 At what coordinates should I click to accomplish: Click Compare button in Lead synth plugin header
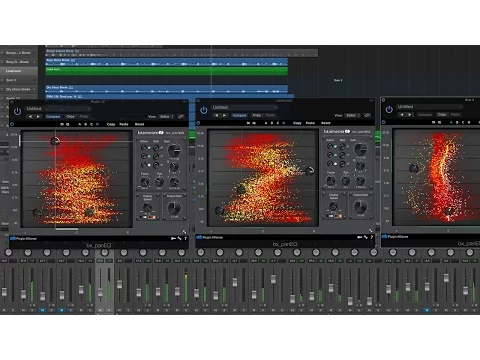click(x=240, y=115)
